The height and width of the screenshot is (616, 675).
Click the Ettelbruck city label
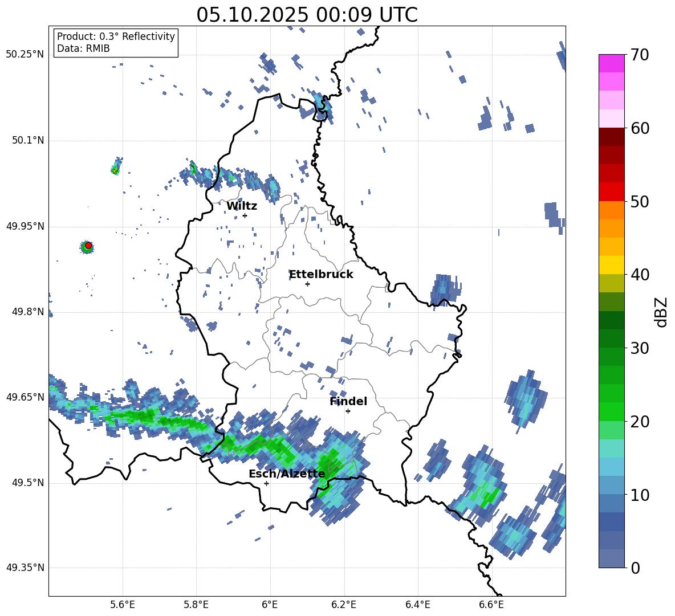pos(321,275)
